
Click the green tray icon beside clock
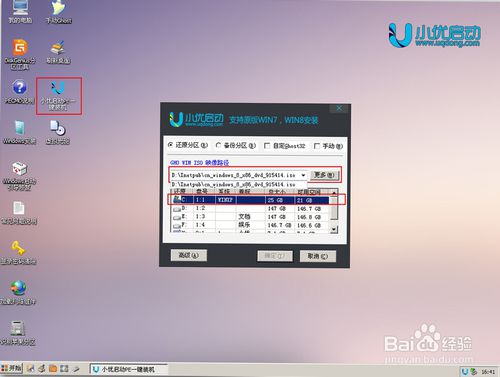point(473,371)
